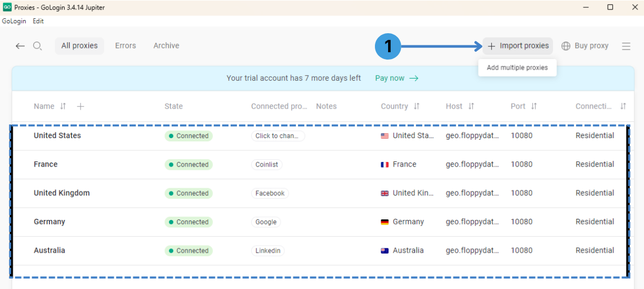644x289 pixels.
Task: Click the Germany flag icon
Action: click(385, 222)
